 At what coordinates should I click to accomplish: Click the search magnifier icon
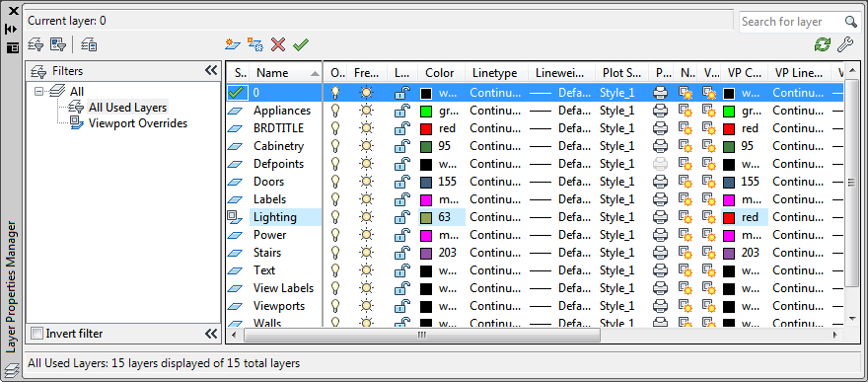(851, 22)
